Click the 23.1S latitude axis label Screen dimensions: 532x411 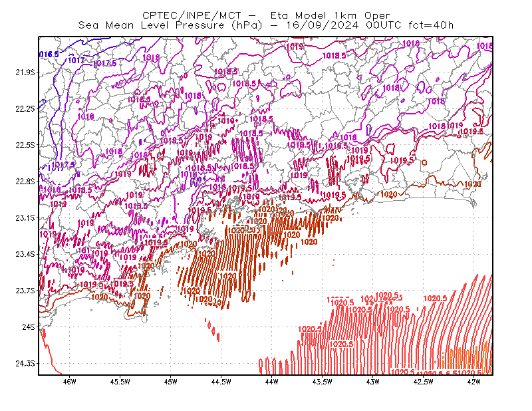coord(25,217)
